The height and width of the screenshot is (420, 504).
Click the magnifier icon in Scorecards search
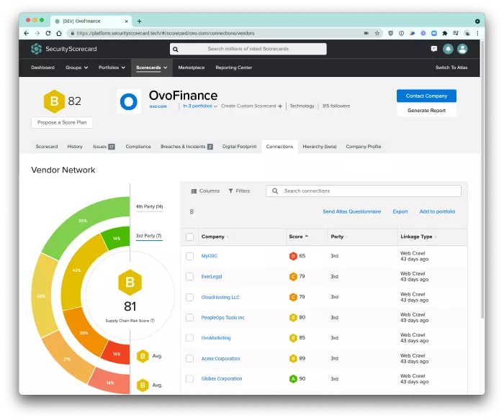pos(176,49)
